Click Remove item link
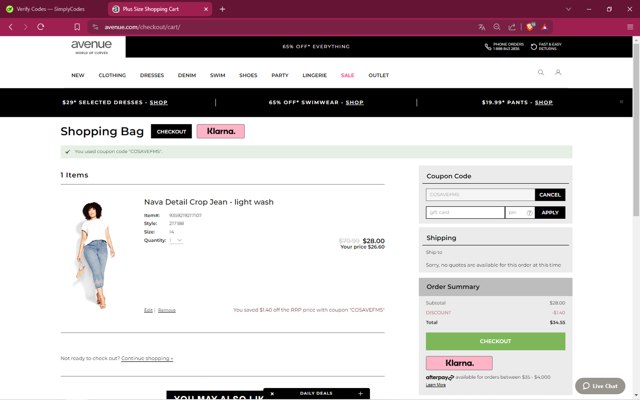Image resolution: width=640 pixels, height=400 pixels. pyautogui.click(x=167, y=311)
